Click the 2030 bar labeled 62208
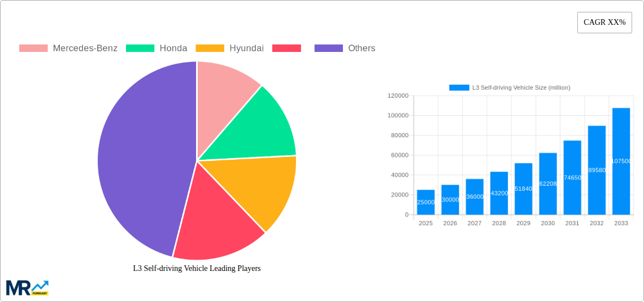This screenshot has width=644, height=302. [548, 184]
